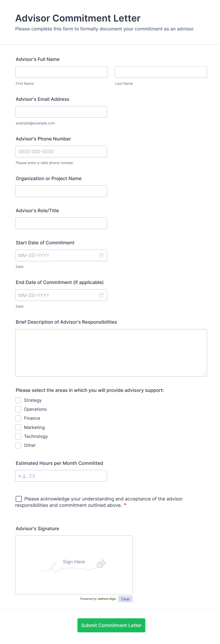Image resolution: width=220 pixels, height=644 pixels.
Task: Click Submit Commitment Letter
Action: 111,625
